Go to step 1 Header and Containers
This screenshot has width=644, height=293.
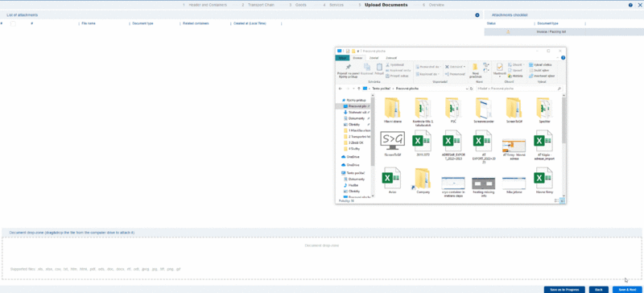(x=204, y=5)
